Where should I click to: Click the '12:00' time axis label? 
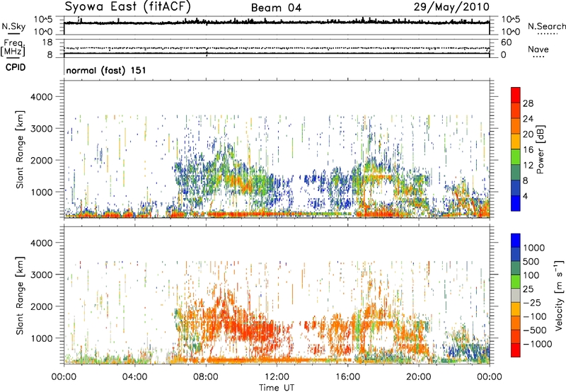[x=277, y=377]
